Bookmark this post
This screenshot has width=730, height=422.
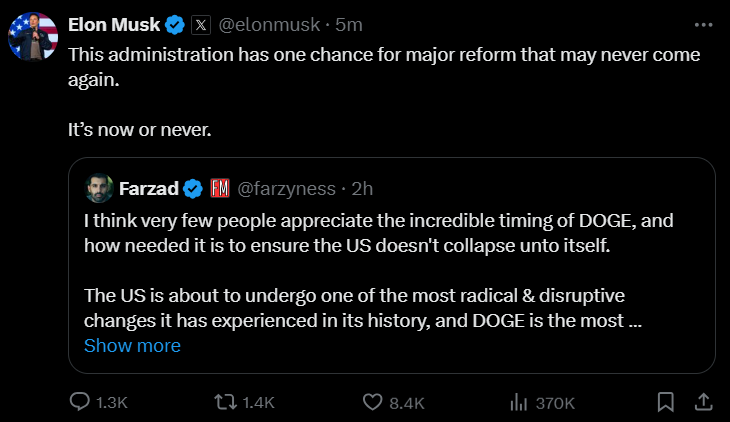pos(665,402)
